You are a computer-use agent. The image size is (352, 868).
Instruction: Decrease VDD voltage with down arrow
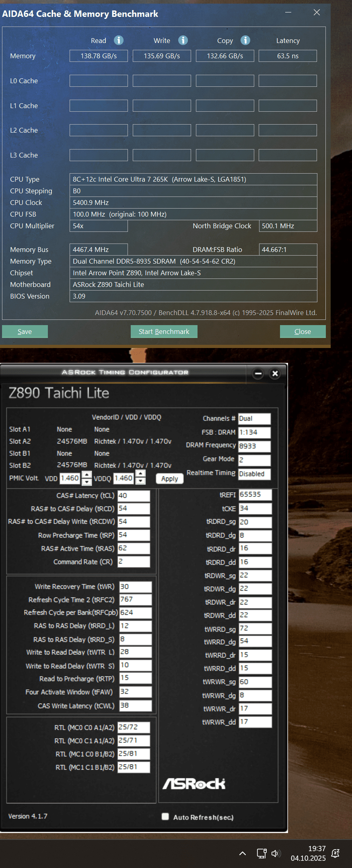pos(86,481)
